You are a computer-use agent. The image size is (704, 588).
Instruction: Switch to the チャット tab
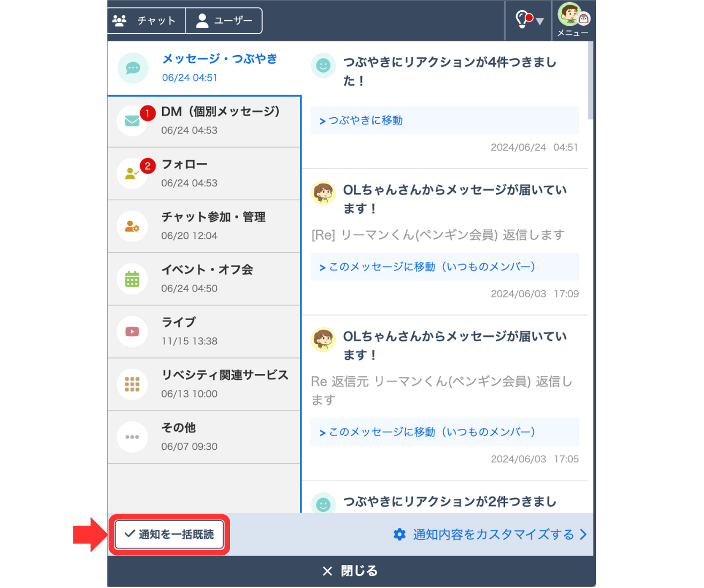[146, 21]
